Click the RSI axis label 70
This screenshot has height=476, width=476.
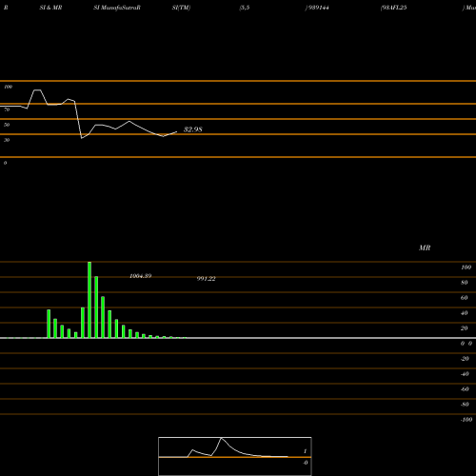(7, 109)
